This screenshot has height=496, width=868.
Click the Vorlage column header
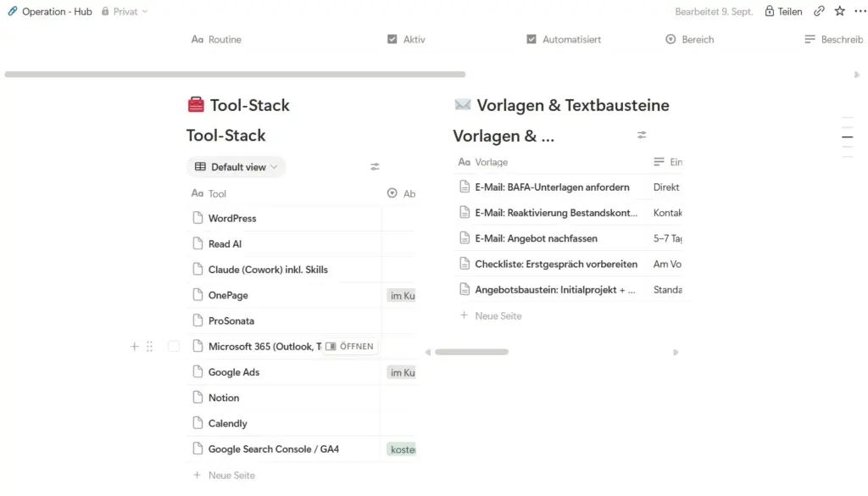482,162
